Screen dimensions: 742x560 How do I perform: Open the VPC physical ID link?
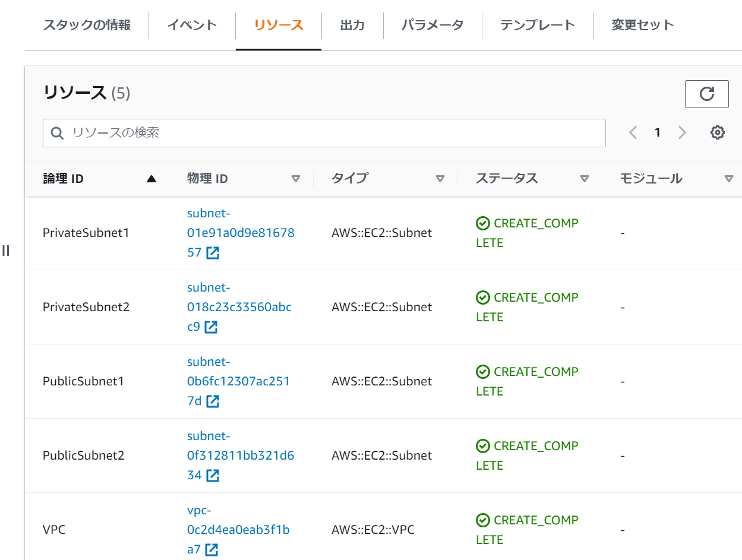pyautogui.click(x=238, y=530)
